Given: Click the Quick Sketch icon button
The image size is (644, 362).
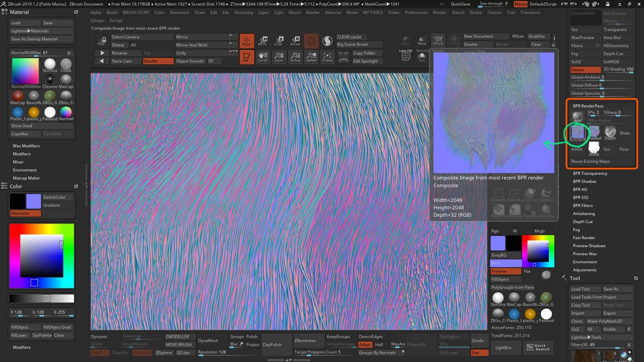Looking at the screenshot, I should tap(538, 347).
